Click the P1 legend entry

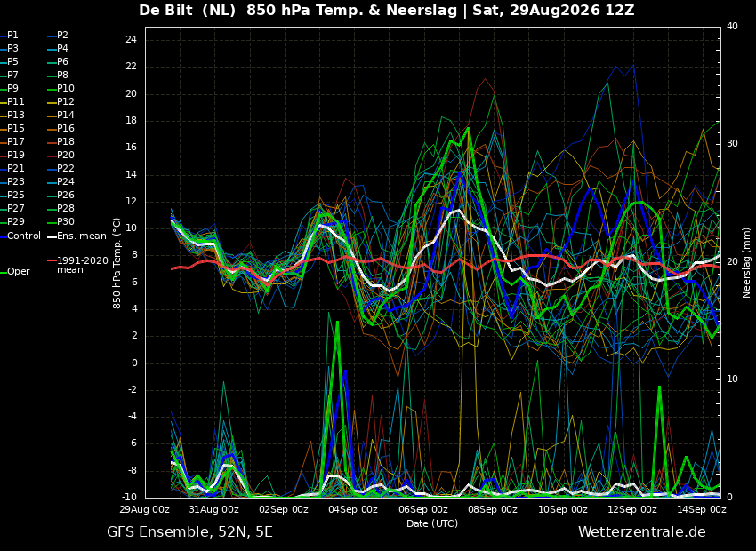[x=10, y=36]
